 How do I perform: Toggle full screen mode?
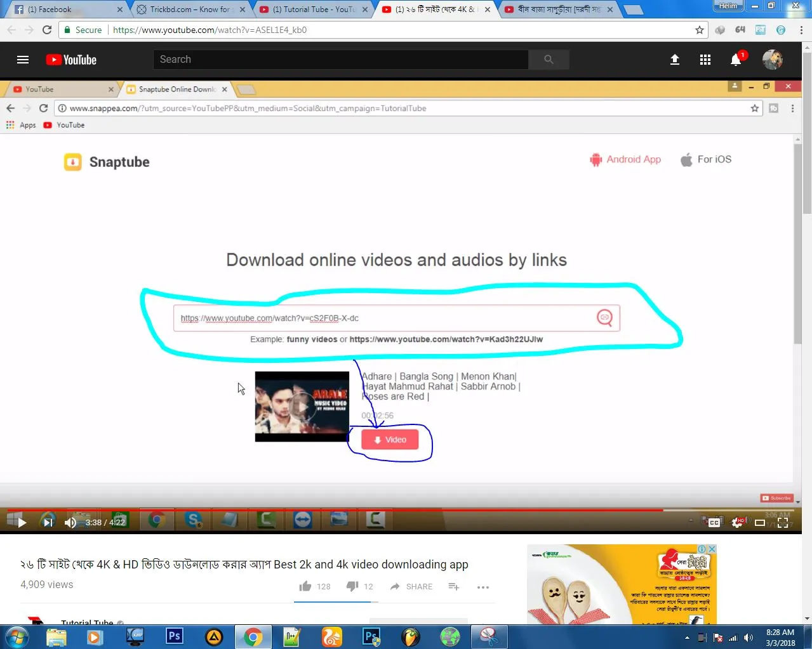point(783,523)
